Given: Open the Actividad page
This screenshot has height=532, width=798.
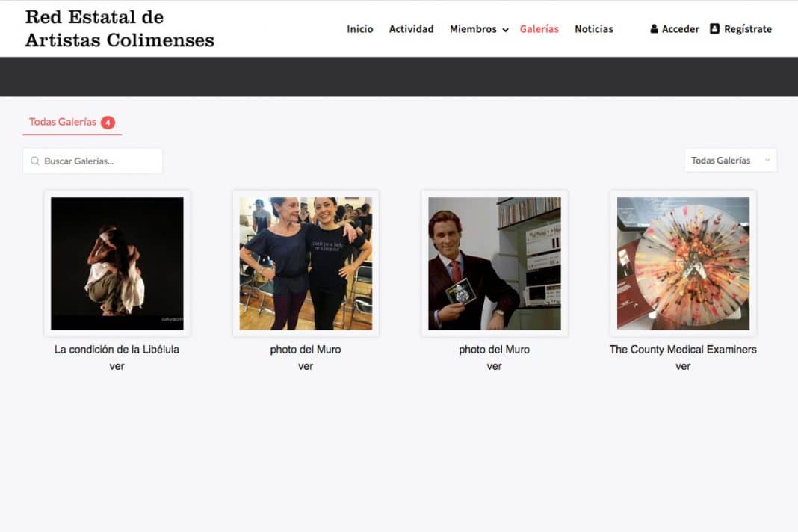Looking at the screenshot, I should pos(411,29).
